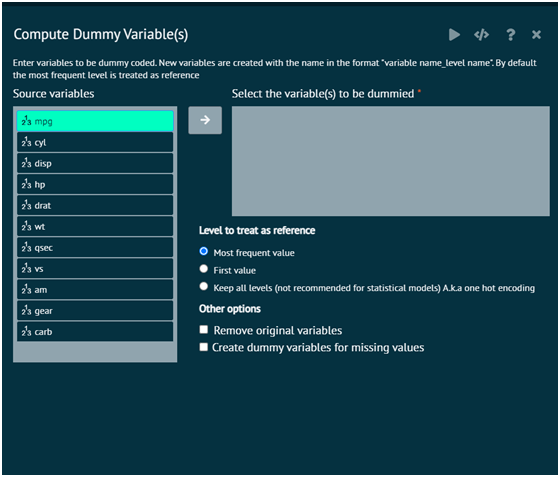Click numeric type icon beside carb
The image size is (560, 477).
click(26, 332)
